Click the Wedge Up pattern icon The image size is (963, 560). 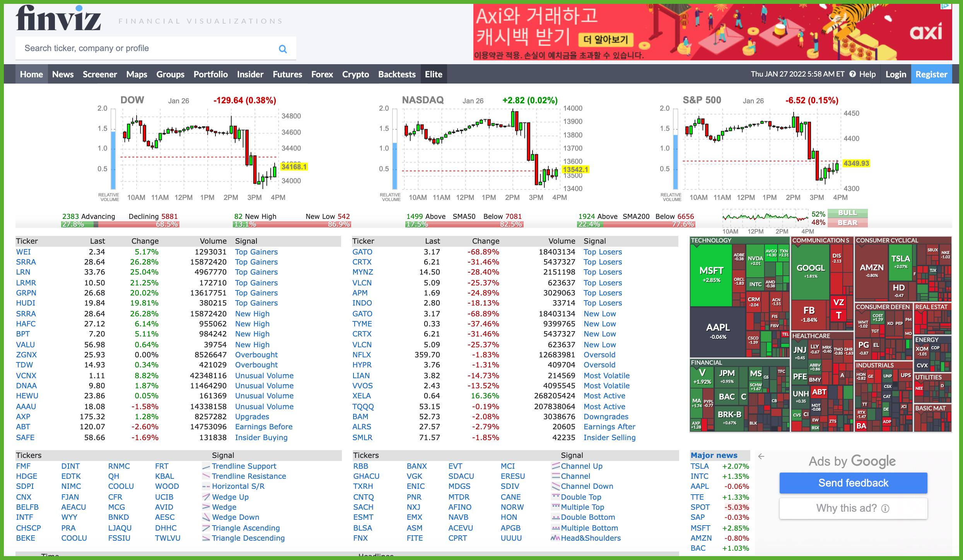pos(206,497)
